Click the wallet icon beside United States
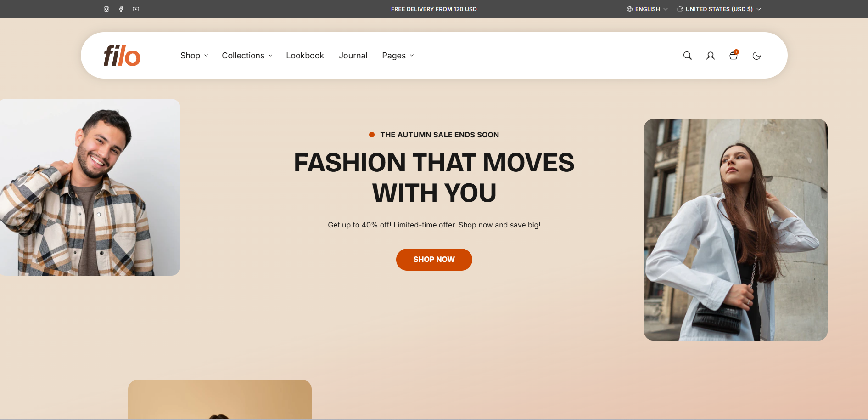The width and height of the screenshot is (868, 420). pyautogui.click(x=680, y=9)
